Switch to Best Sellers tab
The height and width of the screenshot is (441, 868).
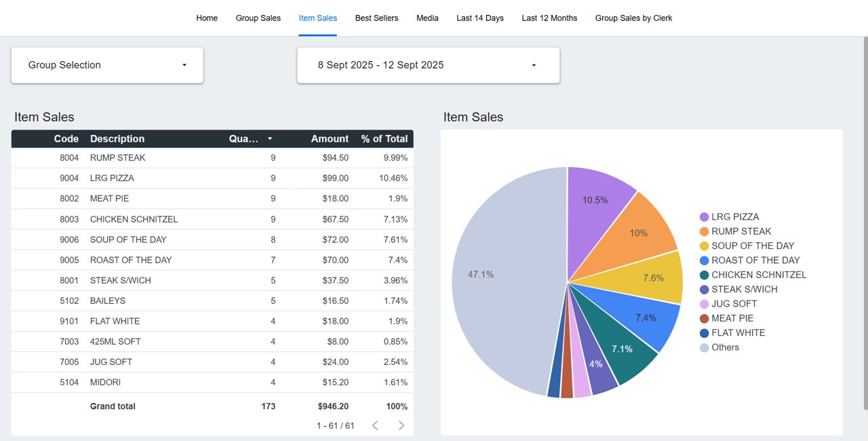[x=376, y=18]
